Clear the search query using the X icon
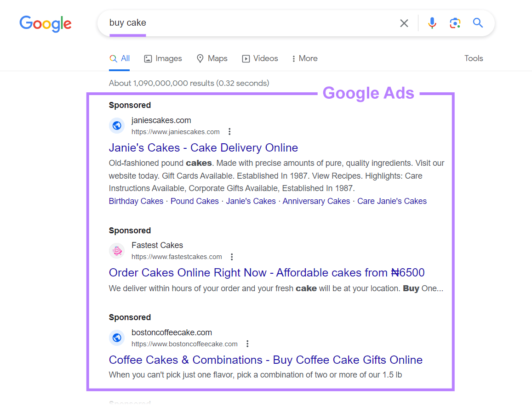Screen dimensions: 532x406 (404, 23)
